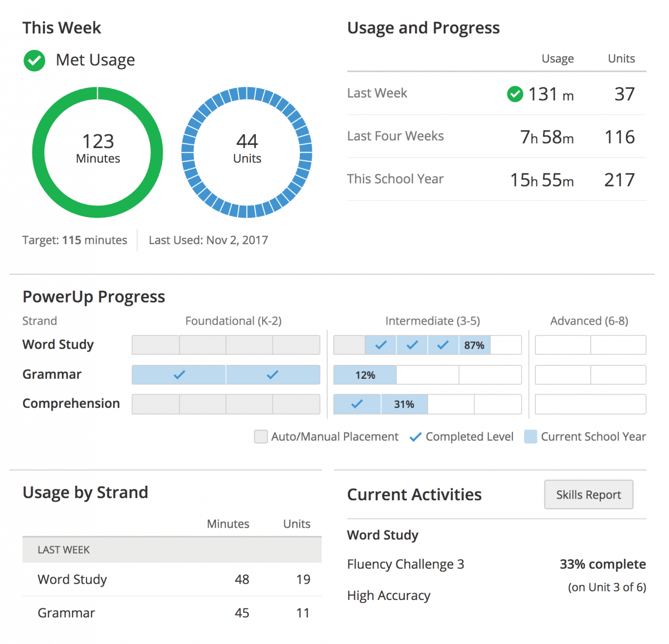
Task: Click the Auto/Manual Placement legend box
Action: (x=260, y=437)
